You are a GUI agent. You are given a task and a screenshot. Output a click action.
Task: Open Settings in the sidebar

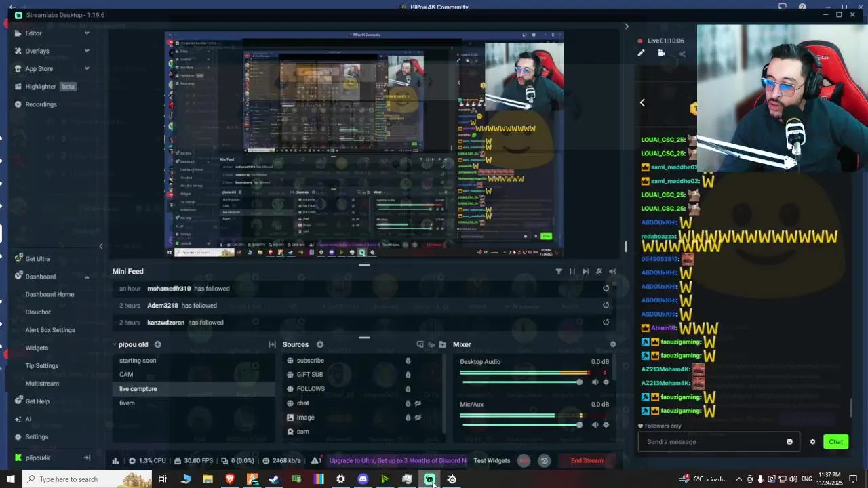31,436
